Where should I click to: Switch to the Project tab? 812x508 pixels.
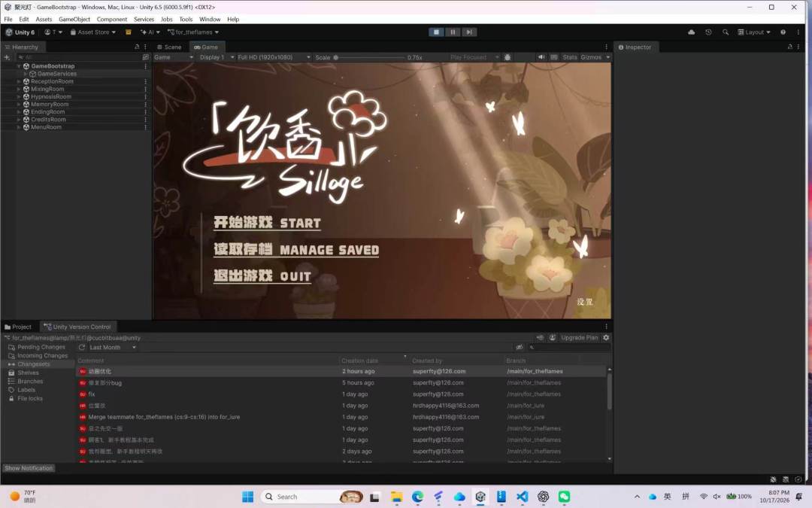pyautogui.click(x=18, y=327)
